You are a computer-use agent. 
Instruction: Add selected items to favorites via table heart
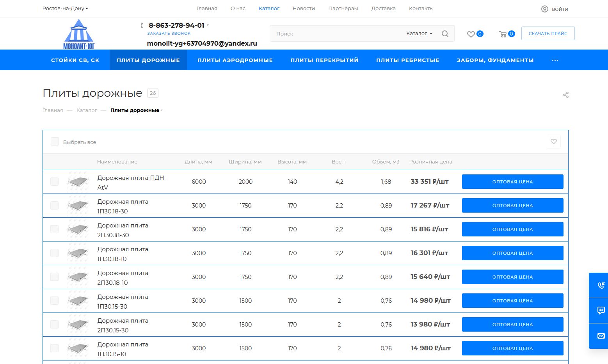tap(553, 142)
